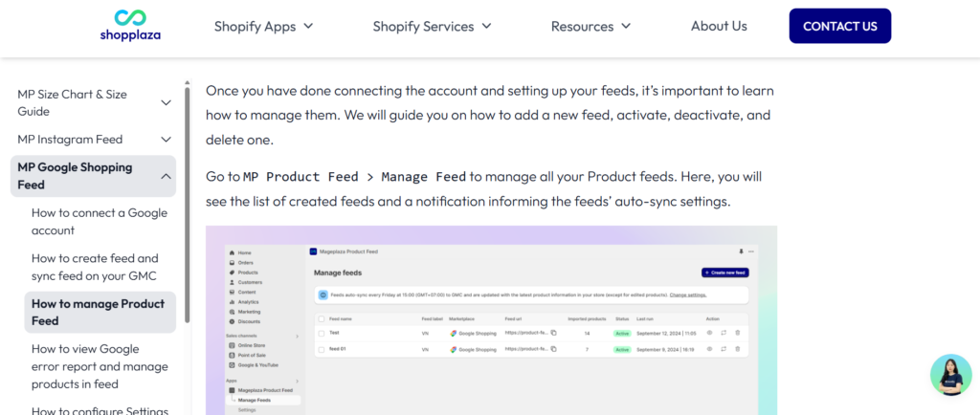Click the shopplaza logo

(x=130, y=26)
